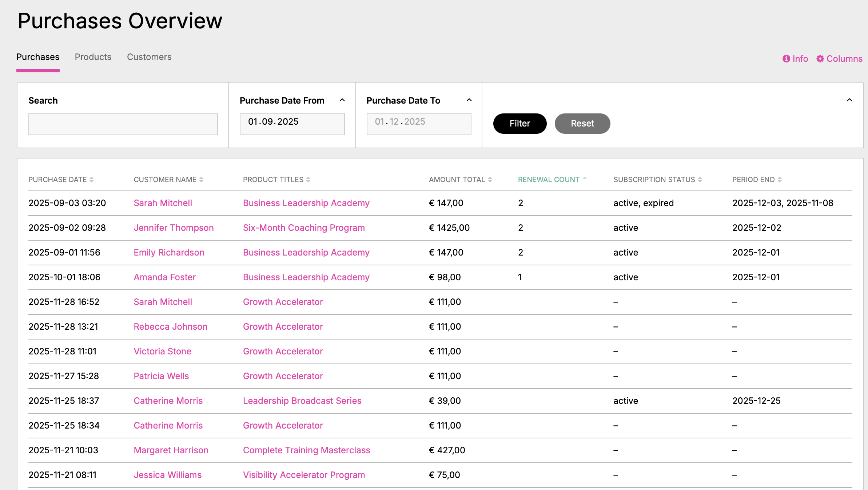The image size is (868, 490).
Task: Open customer Jennifer Thompson link
Action: [x=174, y=228]
